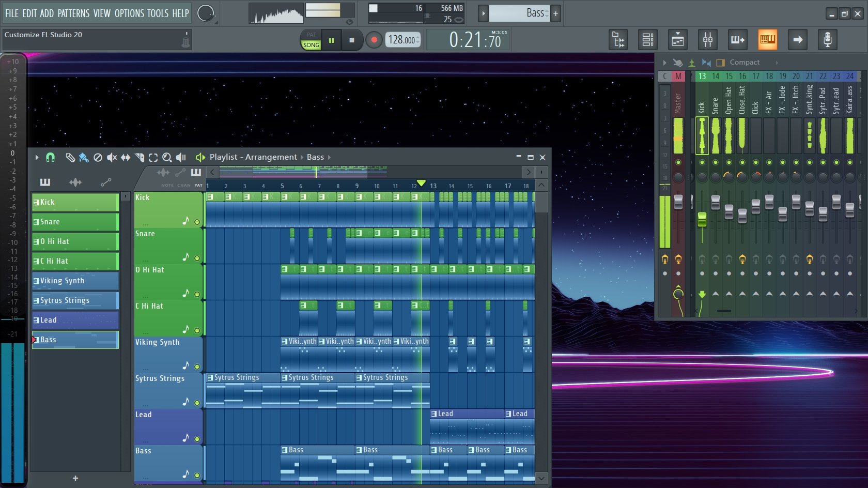
Task: Toggle the green mute light on the Kick track
Action: click(197, 221)
